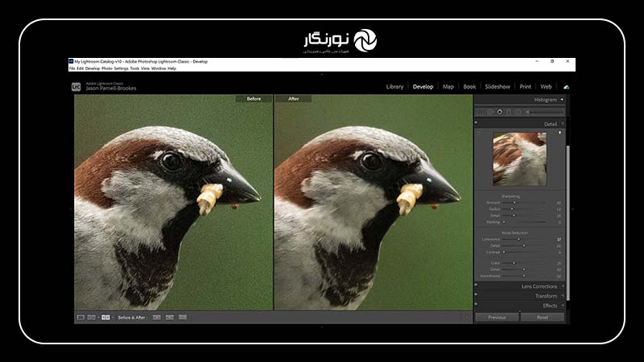Click the After label over the right image

[x=294, y=99]
